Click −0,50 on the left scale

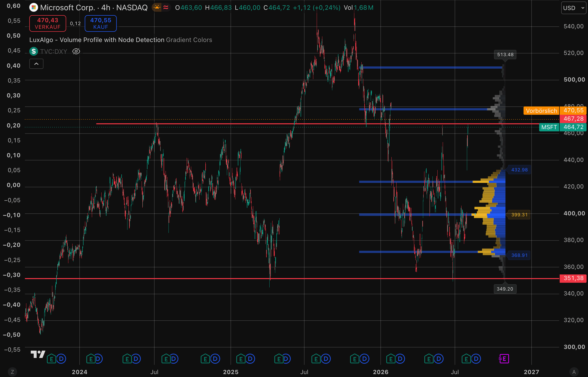pos(12,335)
